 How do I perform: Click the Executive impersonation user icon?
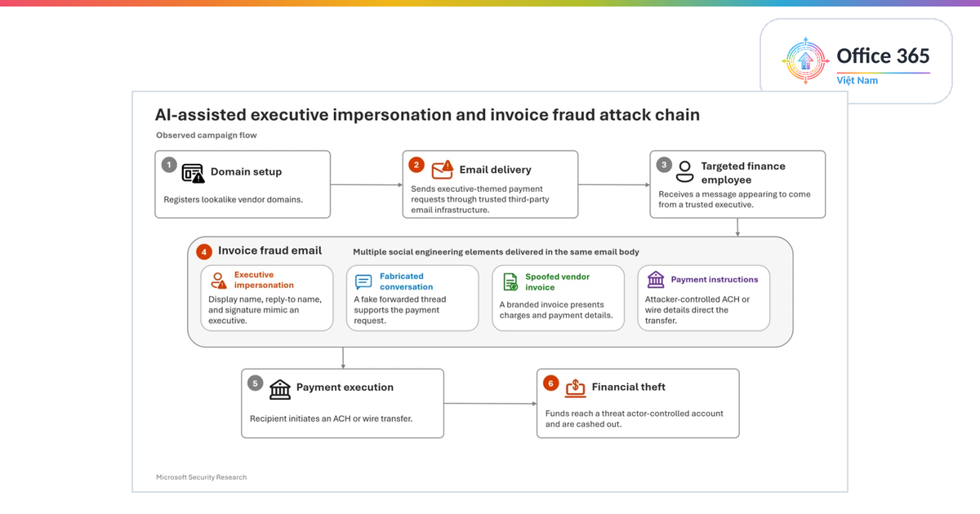[x=219, y=281]
